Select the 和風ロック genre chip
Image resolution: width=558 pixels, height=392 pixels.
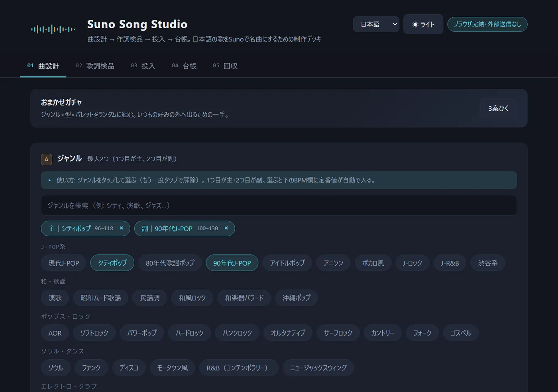(192, 298)
